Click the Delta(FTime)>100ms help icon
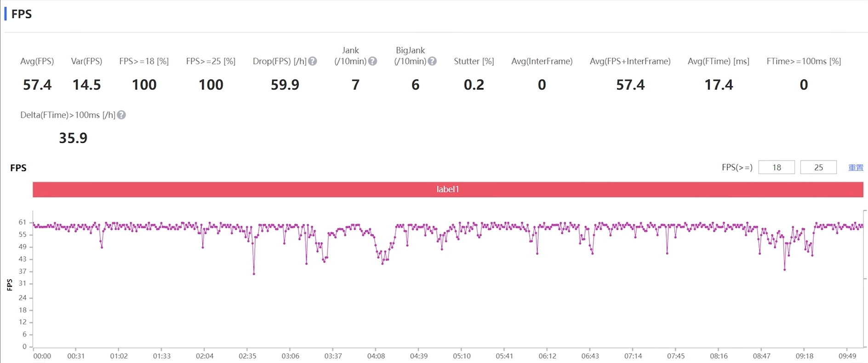 click(x=121, y=115)
